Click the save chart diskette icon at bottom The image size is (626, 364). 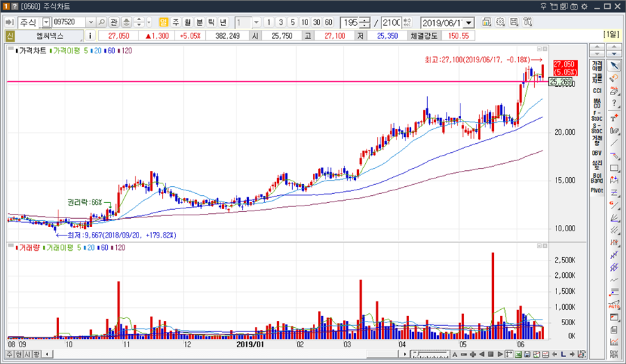coord(527,354)
